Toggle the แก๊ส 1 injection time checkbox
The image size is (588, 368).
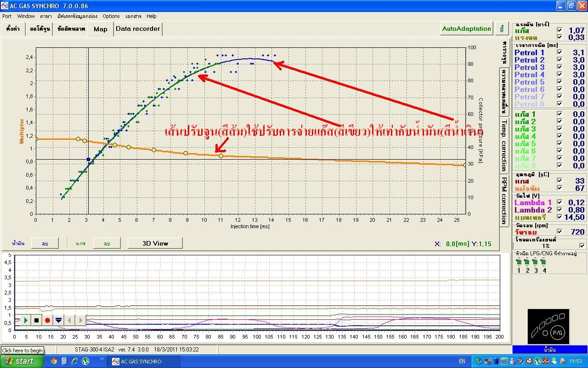click(x=559, y=114)
